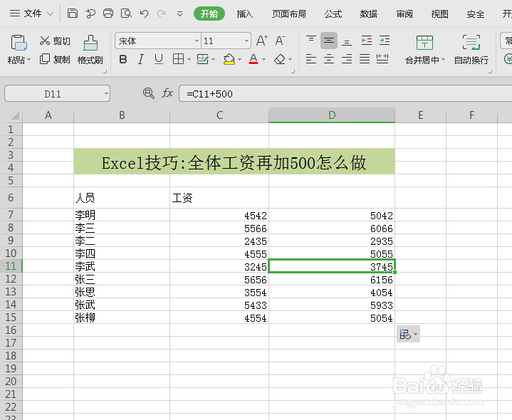Select the Format Painter (格式刷) tool
The image size is (512, 420).
tap(90, 50)
